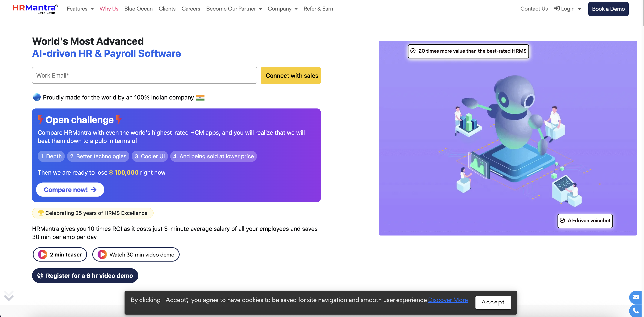644x317 pixels.
Task: Select the 1. Depth pill
Action: (x=51, y=156)
